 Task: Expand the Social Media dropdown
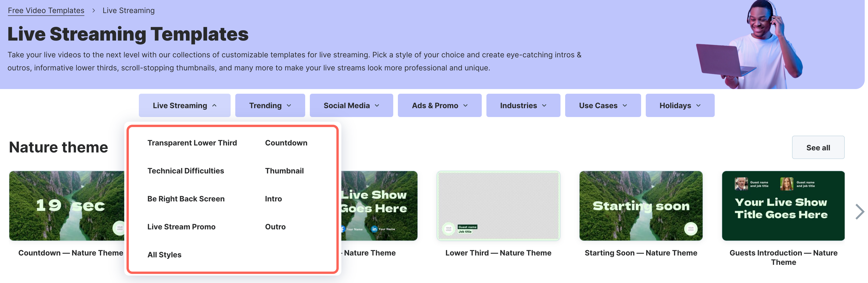pyautogui.click(x=351, y=106)
